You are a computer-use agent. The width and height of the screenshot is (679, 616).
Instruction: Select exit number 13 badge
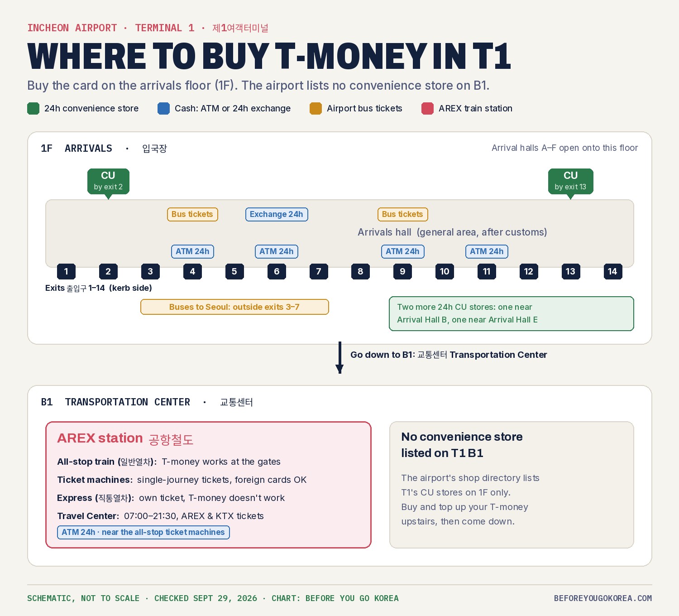coord(570,271)
